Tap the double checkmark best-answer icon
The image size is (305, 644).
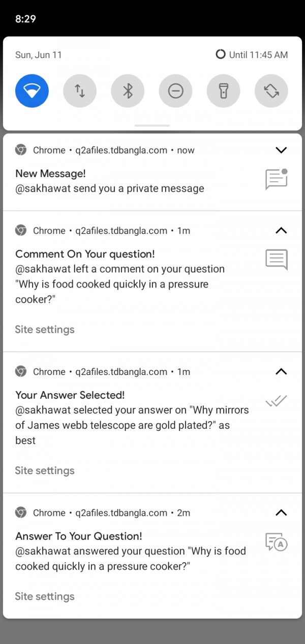point(277,402)
